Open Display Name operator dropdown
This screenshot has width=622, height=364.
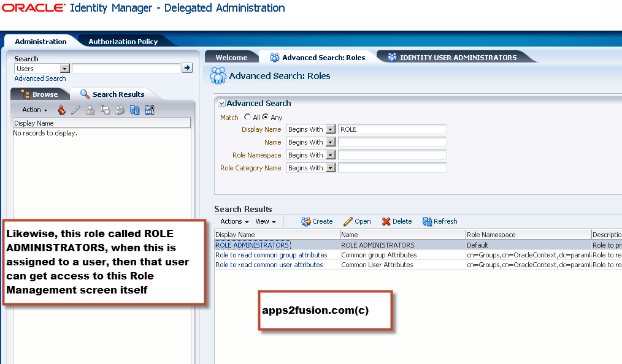point(331,129)
